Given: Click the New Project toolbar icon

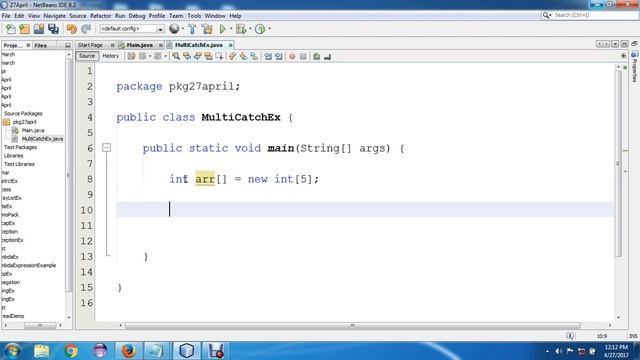Looking at the screenshot, I should point(24,29).
